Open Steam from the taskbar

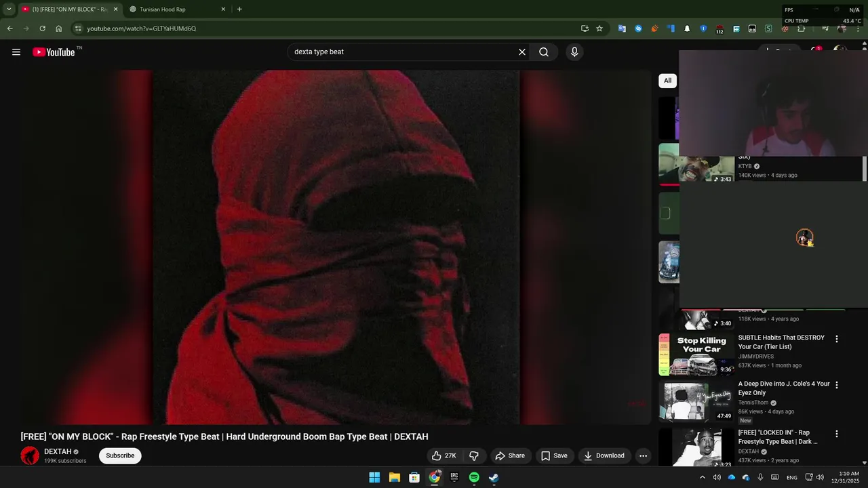[494, 477]
